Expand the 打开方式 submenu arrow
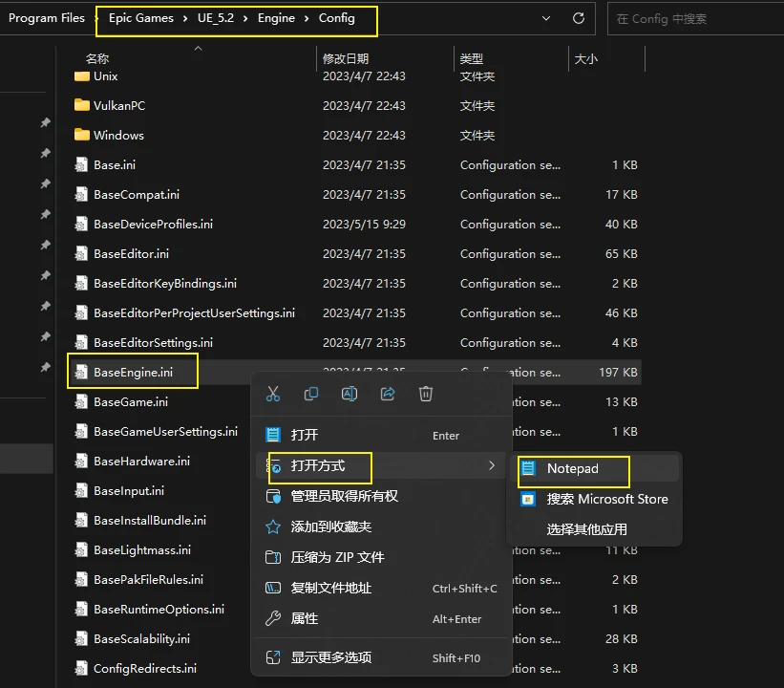The height and width of the screenshot is (688, 784). click(492, 465)
